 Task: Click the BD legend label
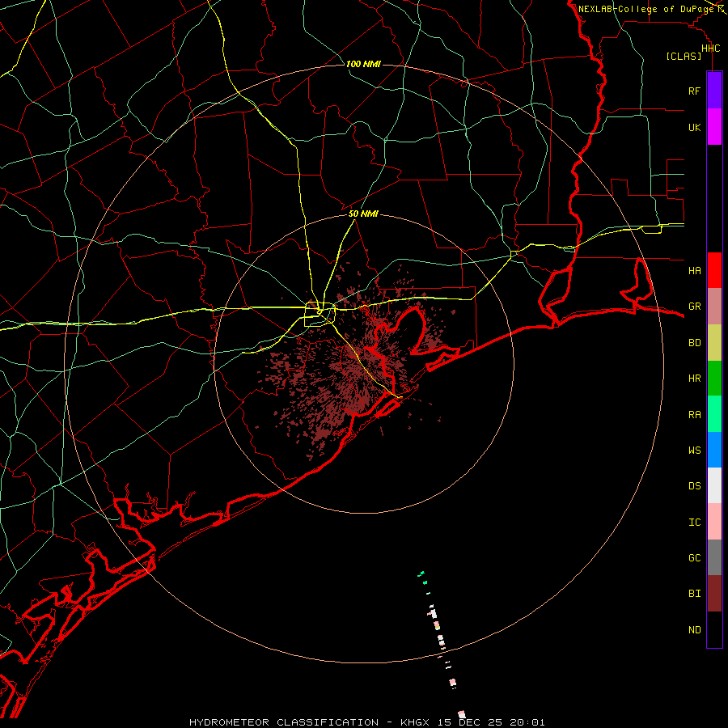[x=694, y=343]
